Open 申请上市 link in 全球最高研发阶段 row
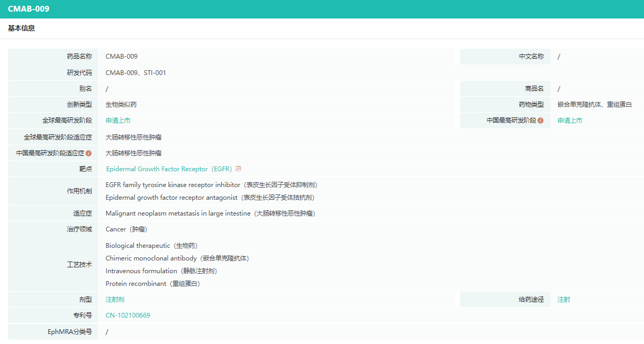This screenshot has height=344, width=644. (x=118, y=120)
